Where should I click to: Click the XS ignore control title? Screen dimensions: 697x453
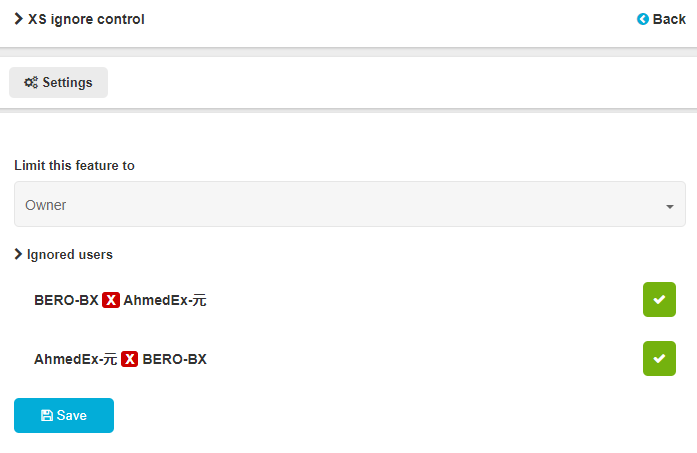pyautogui.click(x=86, y=19)
